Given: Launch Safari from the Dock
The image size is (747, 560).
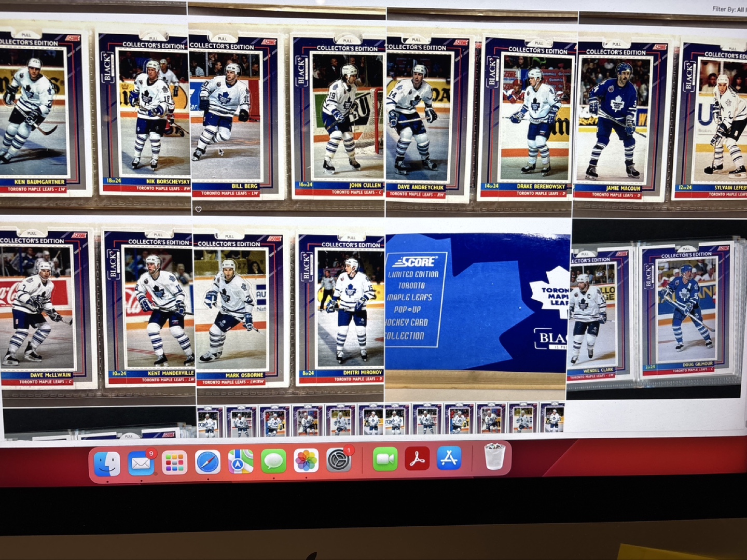Looking at the screenshot, I should pos(206,463).
